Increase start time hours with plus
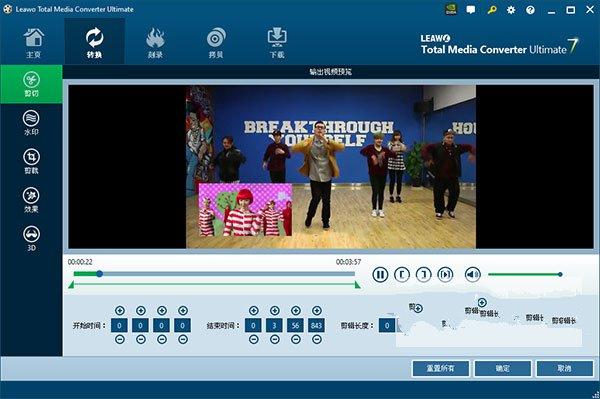Image resolution: width=600 pixels, height=399 pixels. [x=120, y=310]
